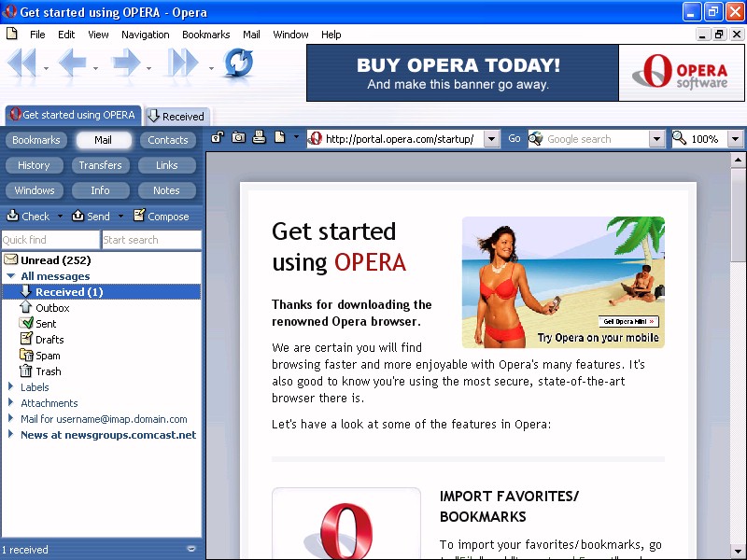
Task: Click the Compose mail button
Action: [x=162, y=217]
